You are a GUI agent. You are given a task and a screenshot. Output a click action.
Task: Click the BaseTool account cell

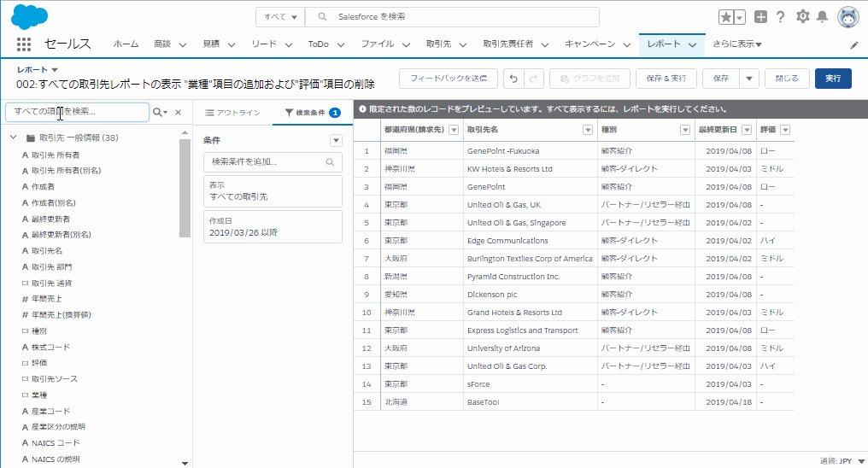tap(531, 402)
